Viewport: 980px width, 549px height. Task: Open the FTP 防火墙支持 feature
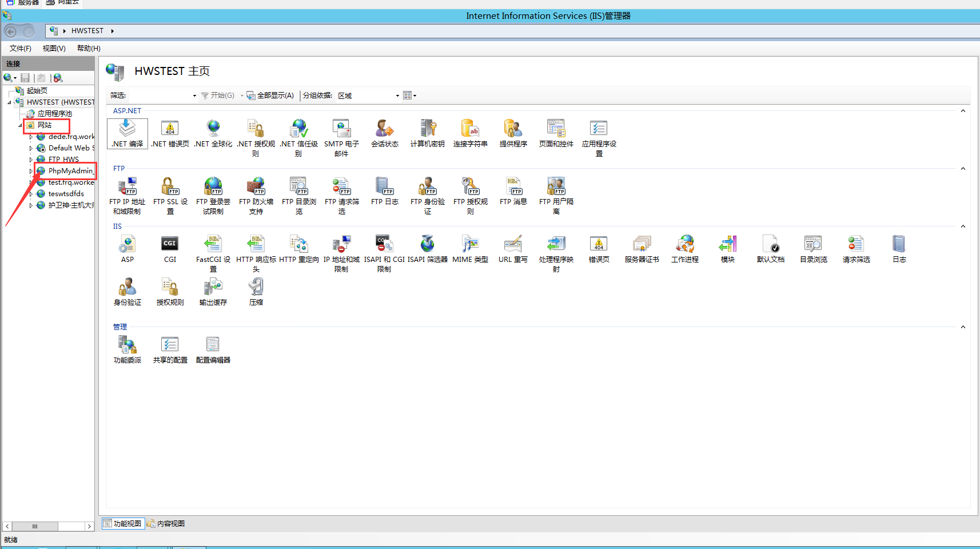(256, 187)
